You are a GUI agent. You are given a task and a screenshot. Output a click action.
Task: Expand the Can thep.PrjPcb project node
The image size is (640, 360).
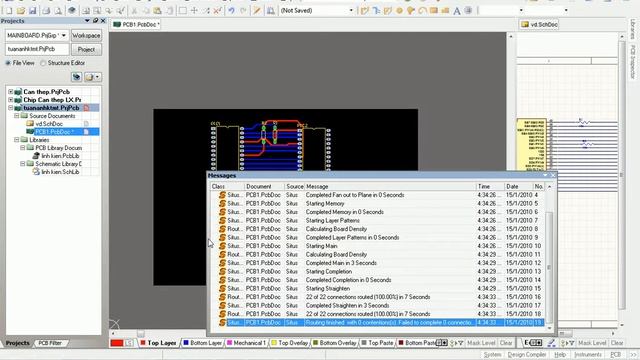click(10, 92)
